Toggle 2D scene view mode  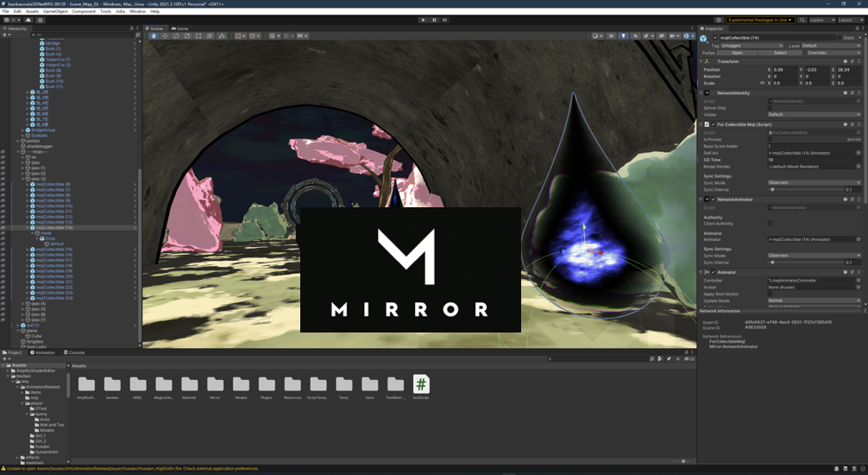coord(611,36)
